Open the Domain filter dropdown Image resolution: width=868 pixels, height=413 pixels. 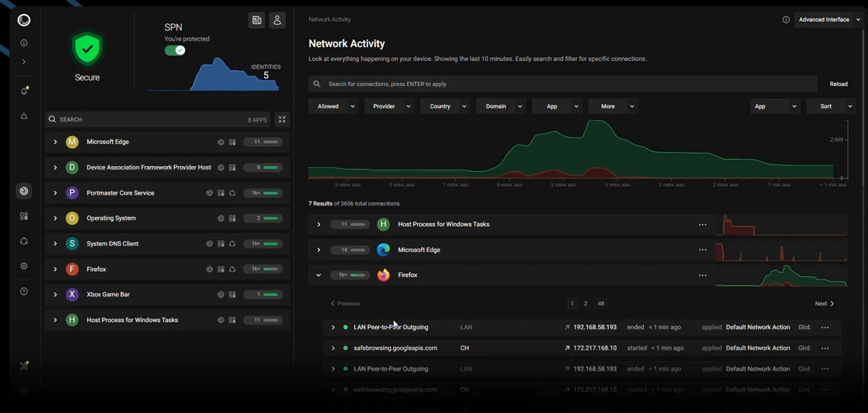tap(501, 106)
